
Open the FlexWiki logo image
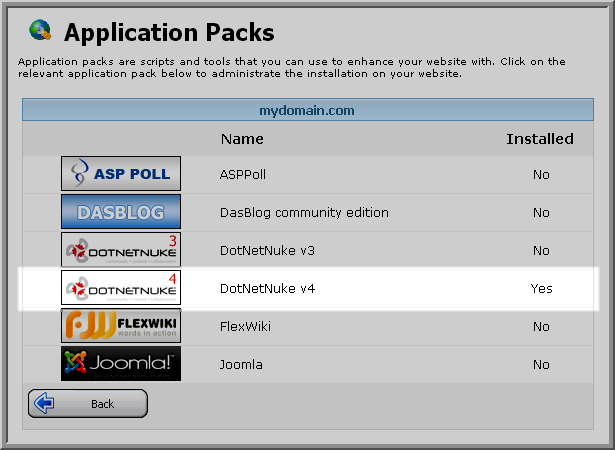[x=121, y=326]
